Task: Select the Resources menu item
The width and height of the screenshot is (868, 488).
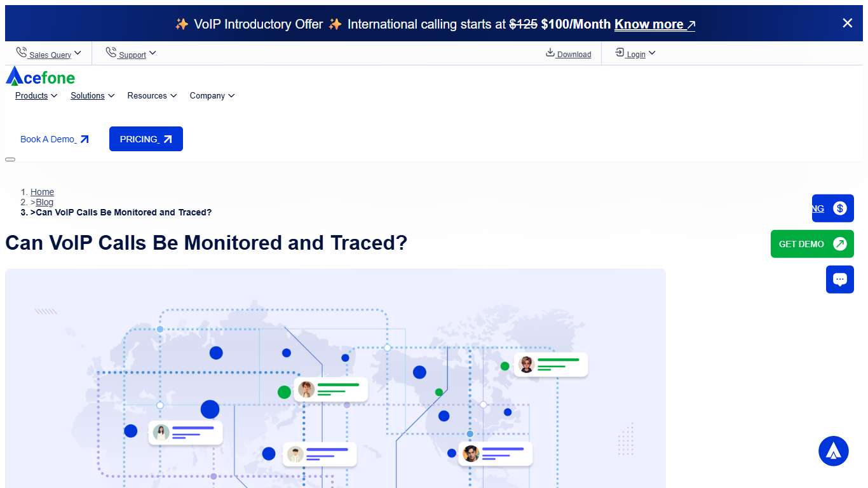Action: [147, 95]
